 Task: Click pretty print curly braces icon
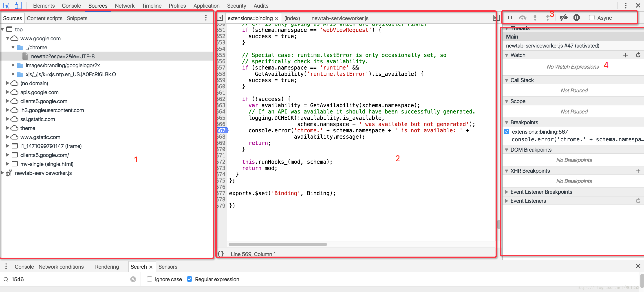point(221,254)
